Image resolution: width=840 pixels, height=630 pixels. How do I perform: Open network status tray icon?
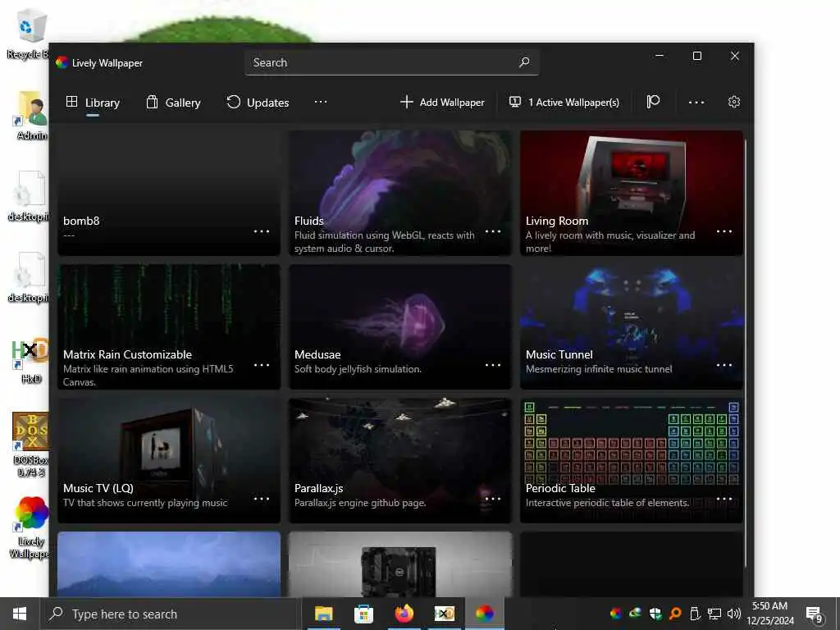(714, 614)
